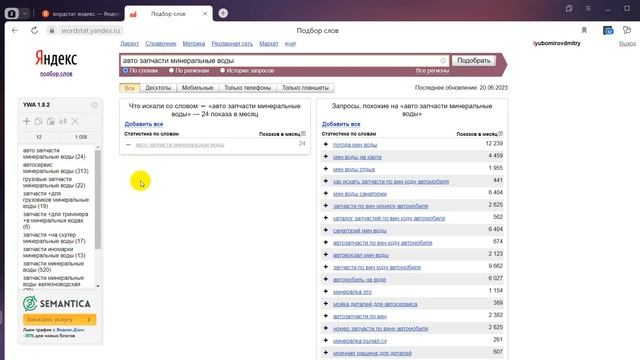This screenshot has height=360, width=640.
Task: Add 'мойка деталей для автосервиса' with plus
Action: 326,303
